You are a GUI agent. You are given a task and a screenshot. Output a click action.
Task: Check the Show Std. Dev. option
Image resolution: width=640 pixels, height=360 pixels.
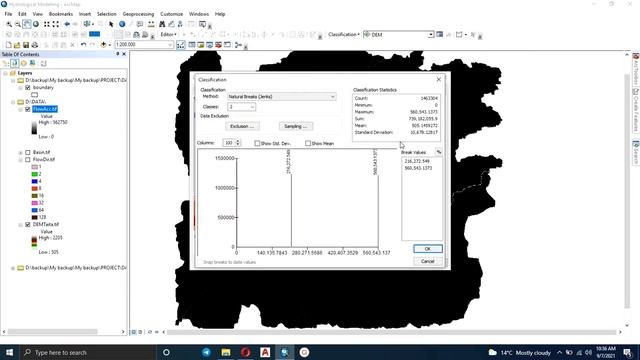(257, 143)
